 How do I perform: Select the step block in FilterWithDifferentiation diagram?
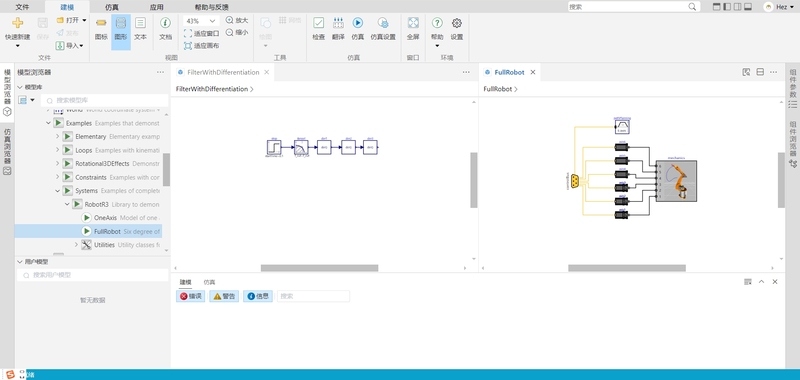pos(274,147)
